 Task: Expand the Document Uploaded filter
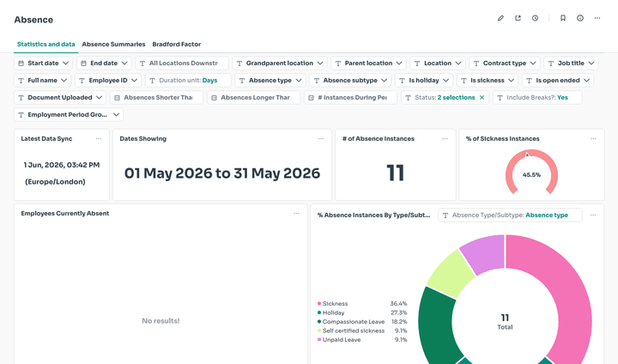pyautogui.click(x=60, y=97)
